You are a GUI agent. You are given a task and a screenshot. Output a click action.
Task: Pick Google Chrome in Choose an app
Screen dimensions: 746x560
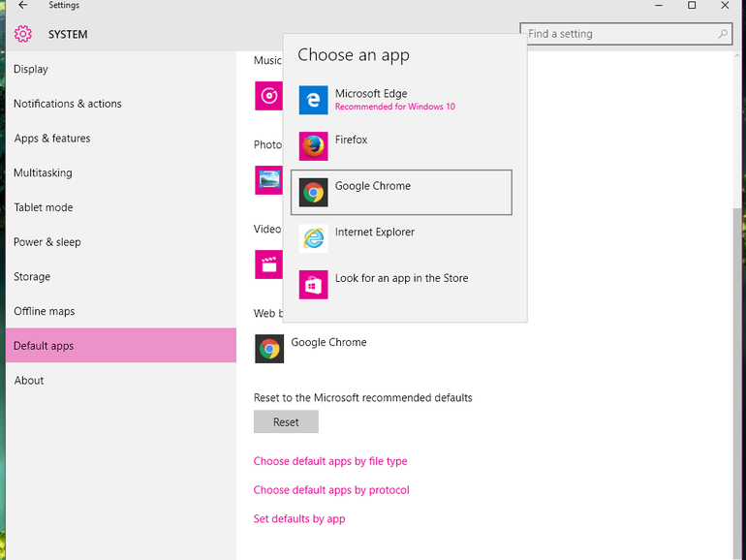point(401,192)
